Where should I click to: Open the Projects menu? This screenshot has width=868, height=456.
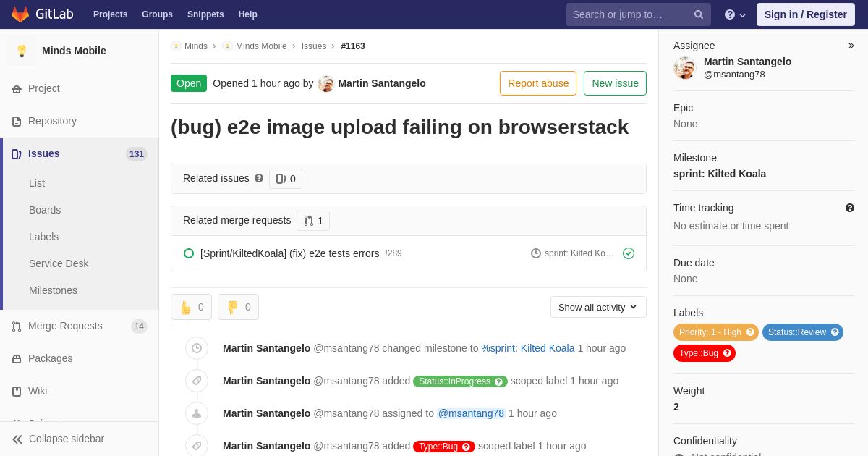(110, 14)
